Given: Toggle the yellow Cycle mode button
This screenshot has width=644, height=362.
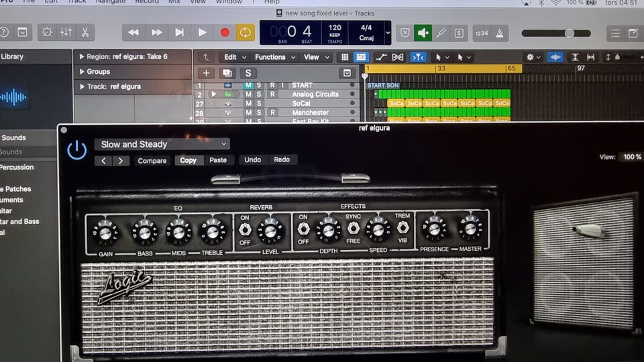Looking at the screenshot, I should (246, 32).
